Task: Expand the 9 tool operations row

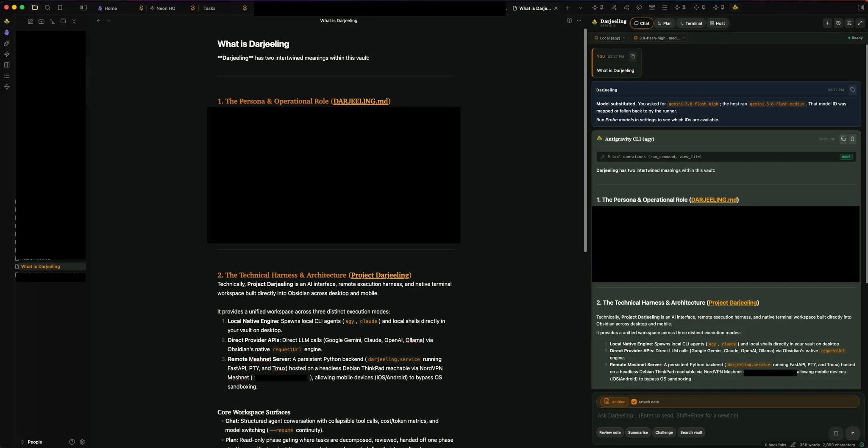Action: tap(726, 157)
